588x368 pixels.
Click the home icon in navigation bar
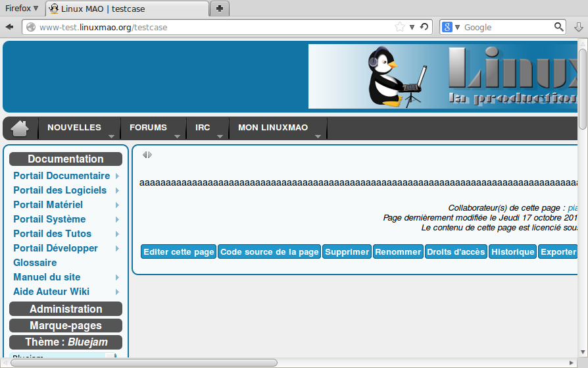(x=20, y=128)
